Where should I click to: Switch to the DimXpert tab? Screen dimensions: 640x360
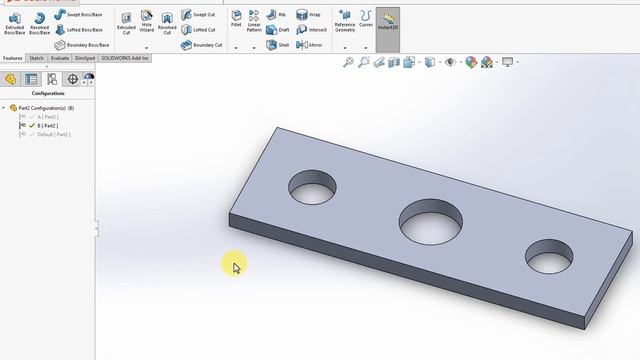(85, 58)
